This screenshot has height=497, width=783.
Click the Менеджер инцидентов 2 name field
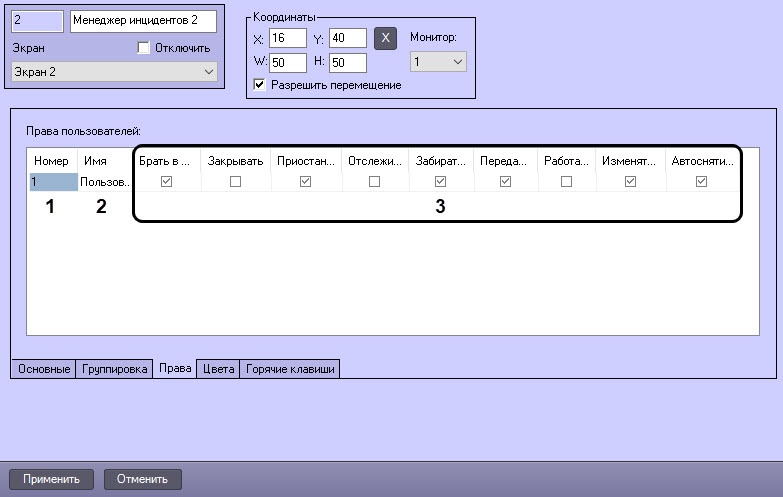pos(143,21)
